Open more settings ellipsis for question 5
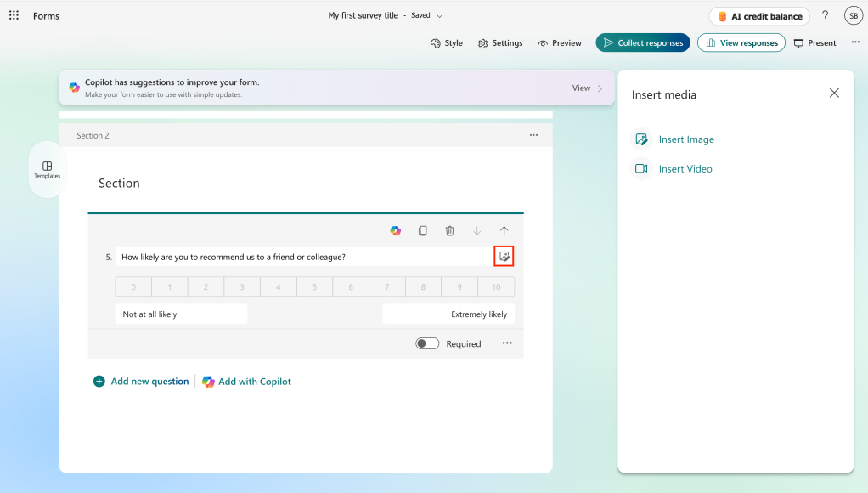The image size is (868, 493). (507, 343)
